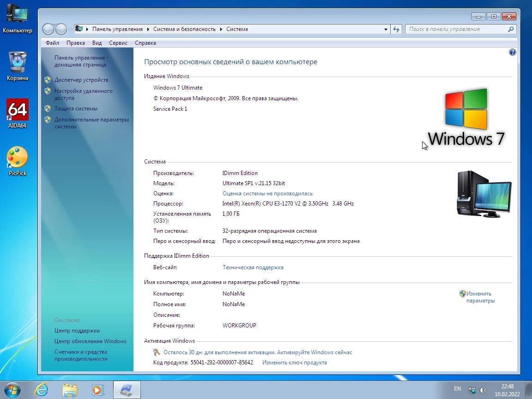Open the Правка menu
The width and height of the screenshot is (532, 399).
pyautogui.click(x=75, y=43)
